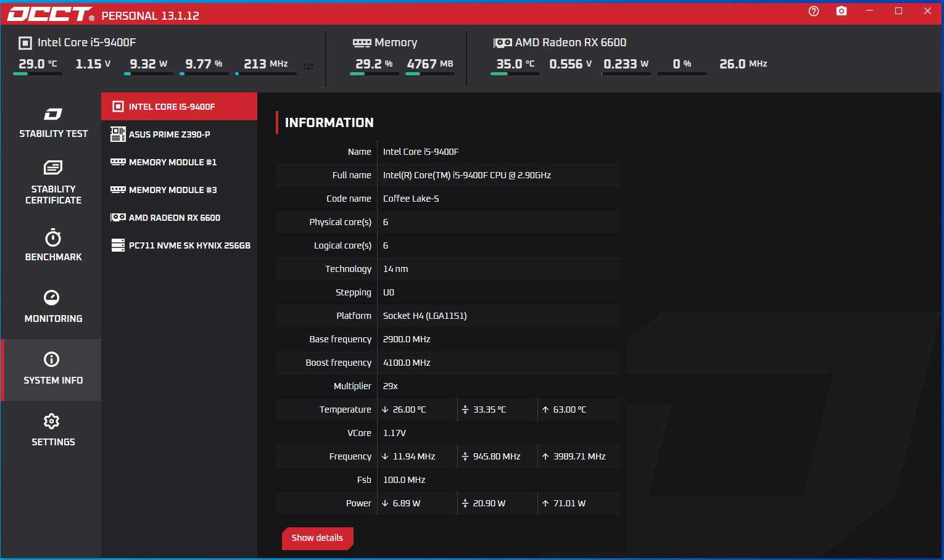
Task: Click the Stepping value U0
Action: click(389, 292)
